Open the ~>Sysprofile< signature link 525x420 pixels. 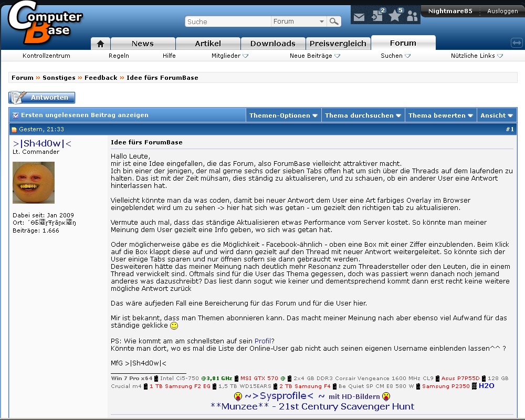(279, 396)
